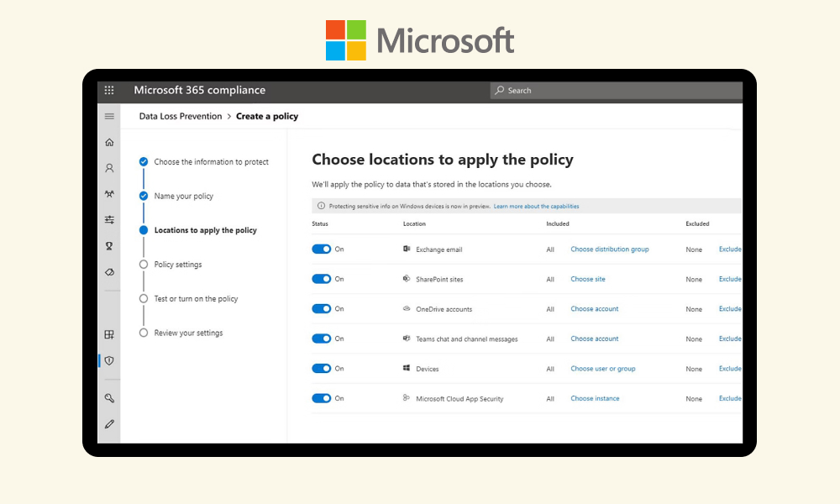
Task: Disable the Teams chat and channel messages toggle
Action: 322,339
